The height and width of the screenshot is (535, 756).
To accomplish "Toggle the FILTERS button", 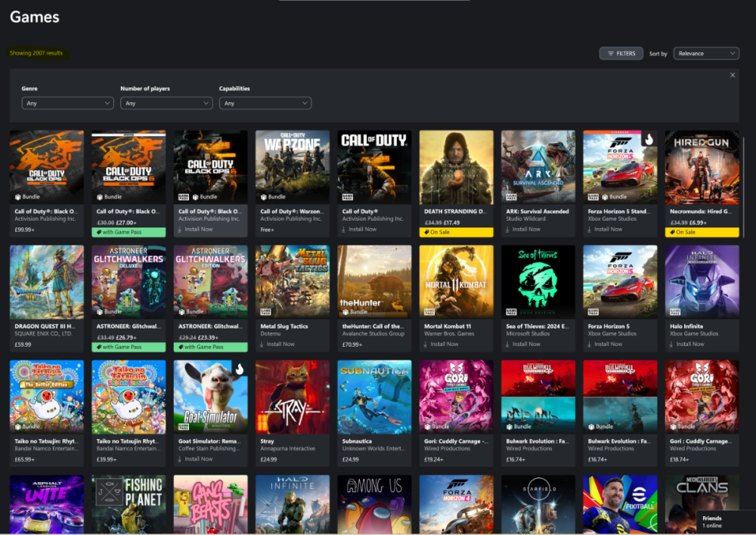I will pyautogui.click(x=621, y=54).
